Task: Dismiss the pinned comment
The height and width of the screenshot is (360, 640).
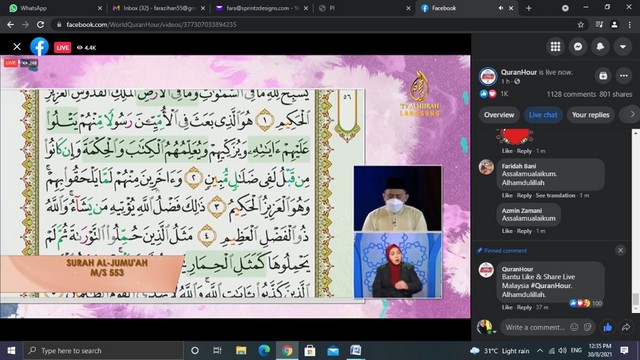Action: (620, 250)
